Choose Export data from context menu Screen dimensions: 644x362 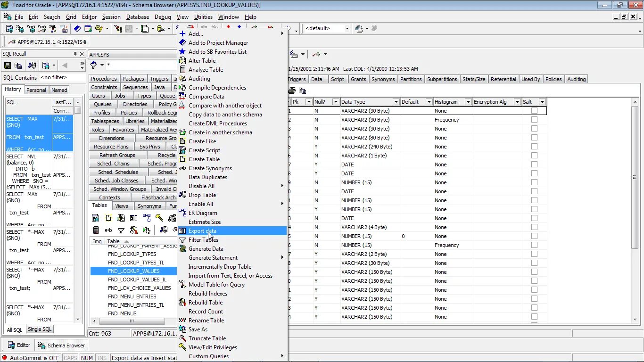232,231
